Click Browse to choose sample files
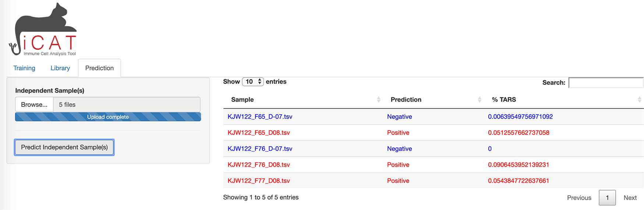644x210 pixels. (x=34, y=105)
